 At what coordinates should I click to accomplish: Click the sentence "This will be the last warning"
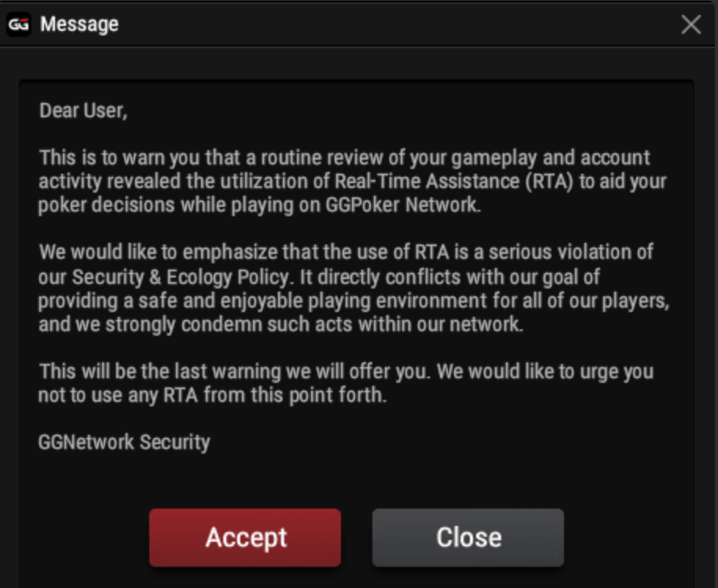[160, 372]
